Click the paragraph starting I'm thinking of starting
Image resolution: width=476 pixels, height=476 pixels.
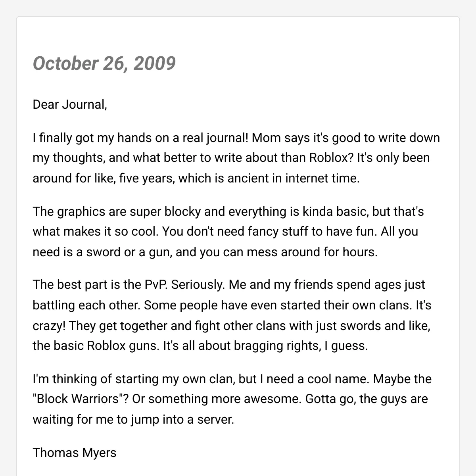(x=232, y=399)
